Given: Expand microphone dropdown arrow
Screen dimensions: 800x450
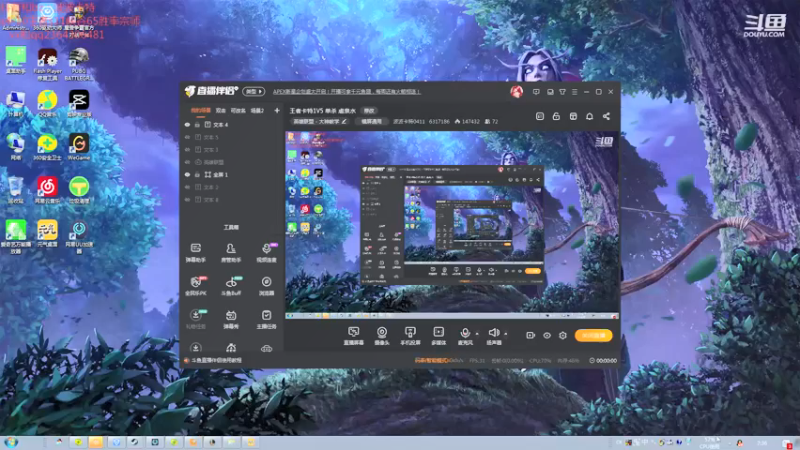Looking at the screenshot, I should click(477, 334).
